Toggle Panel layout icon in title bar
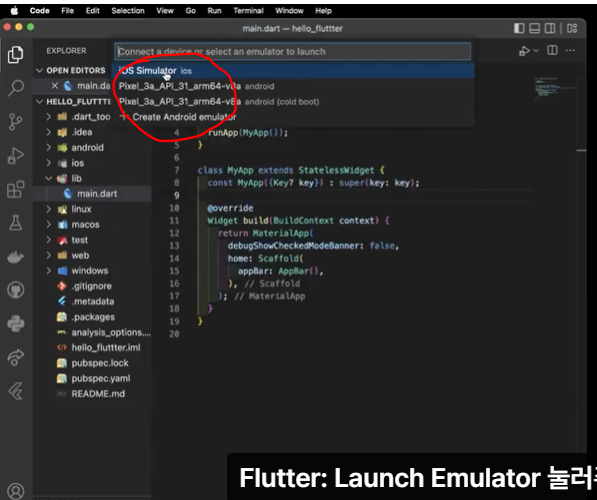 (x=535, y=28)
